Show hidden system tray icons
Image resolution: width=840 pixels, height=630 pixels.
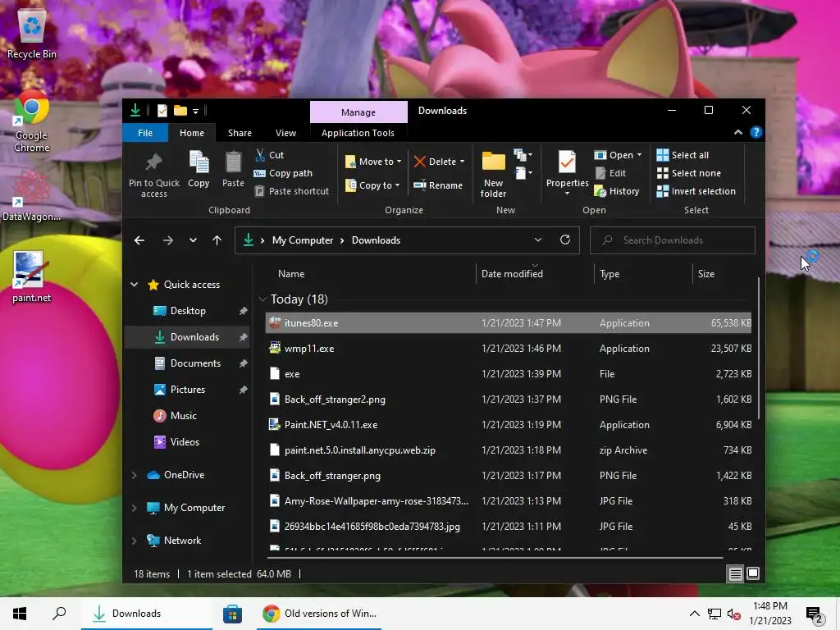(x=694, y=614)
